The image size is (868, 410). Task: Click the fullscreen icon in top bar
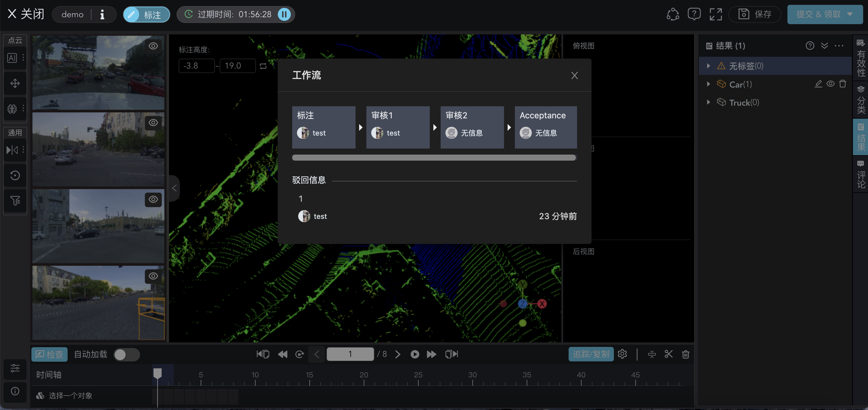[x=715, y=14]
